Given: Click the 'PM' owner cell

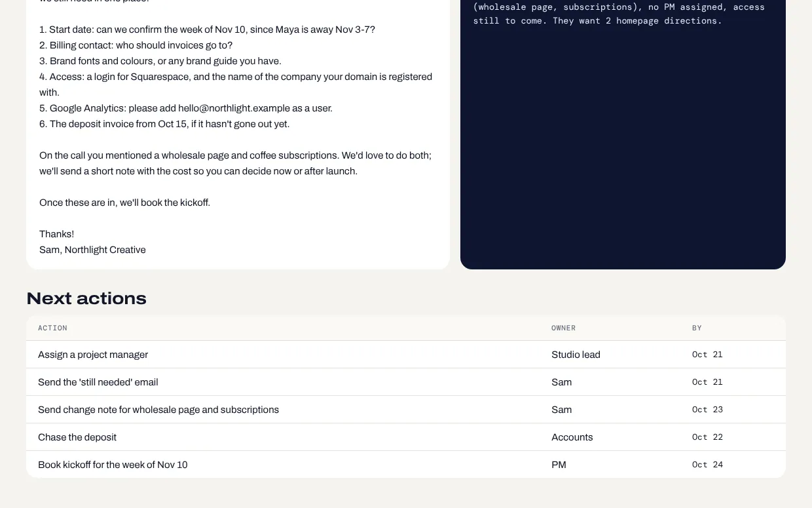Looking at the screenshot, I should coord(559,465).
